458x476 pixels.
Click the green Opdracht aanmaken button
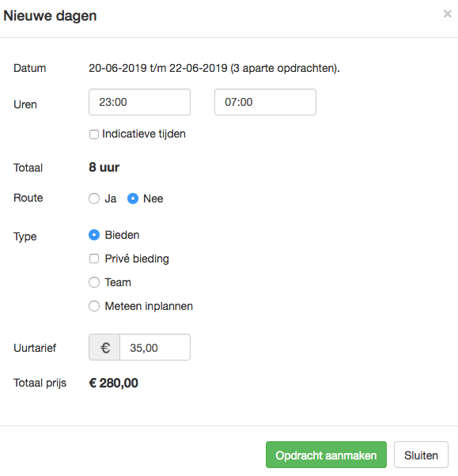click(326, 455)
